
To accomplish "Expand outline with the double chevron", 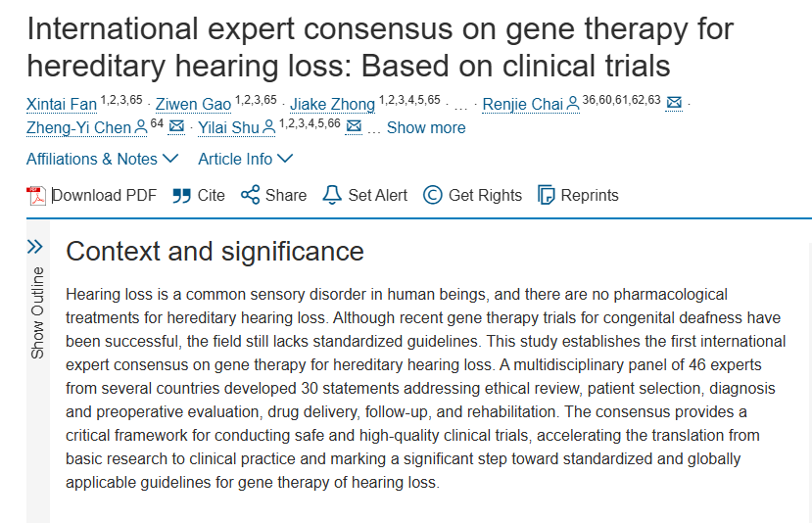I will coord(35,247).
